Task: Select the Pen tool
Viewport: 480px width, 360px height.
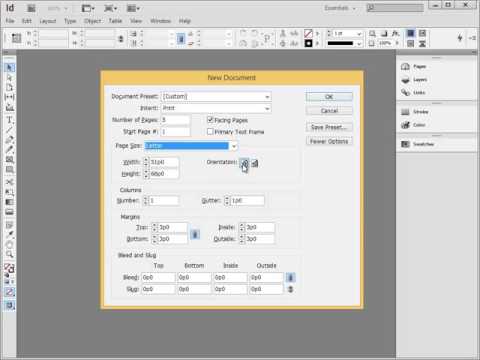Action: (9, 139)
